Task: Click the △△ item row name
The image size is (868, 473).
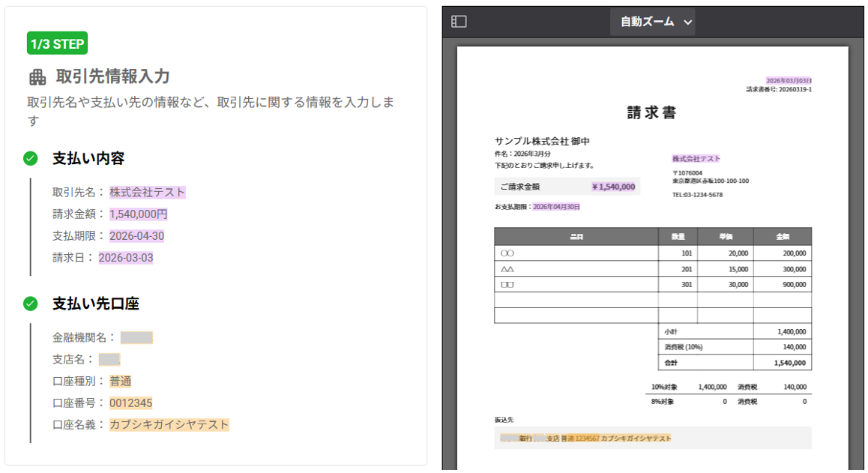Action: click(x=507, y=269)
